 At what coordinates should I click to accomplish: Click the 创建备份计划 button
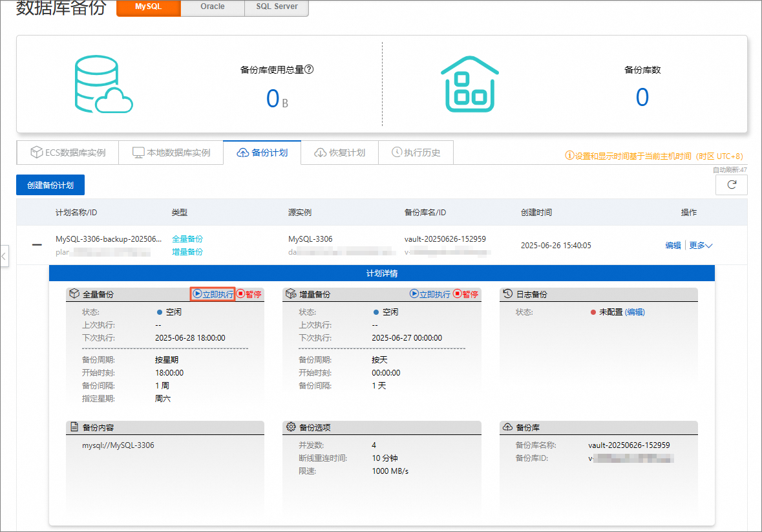(50, 185)
